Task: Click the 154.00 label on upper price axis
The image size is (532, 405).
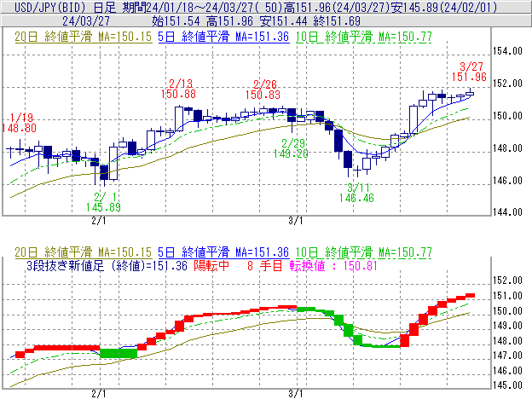Action: 507,51
